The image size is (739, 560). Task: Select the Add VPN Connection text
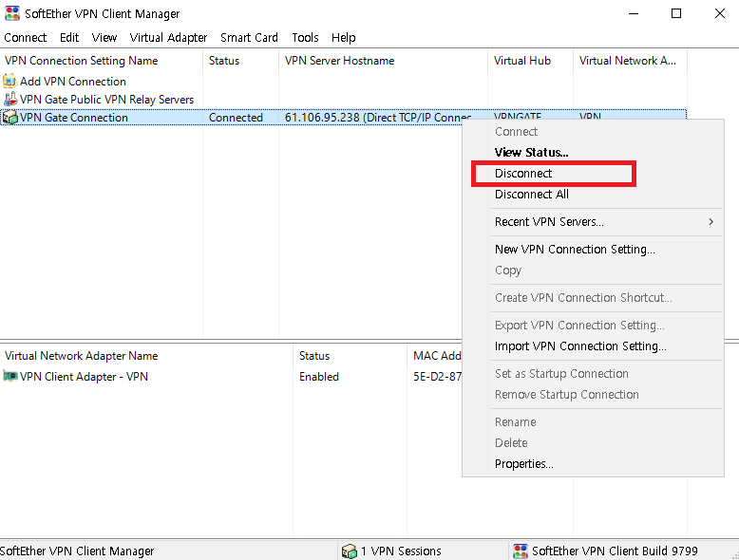coord(72,82)
